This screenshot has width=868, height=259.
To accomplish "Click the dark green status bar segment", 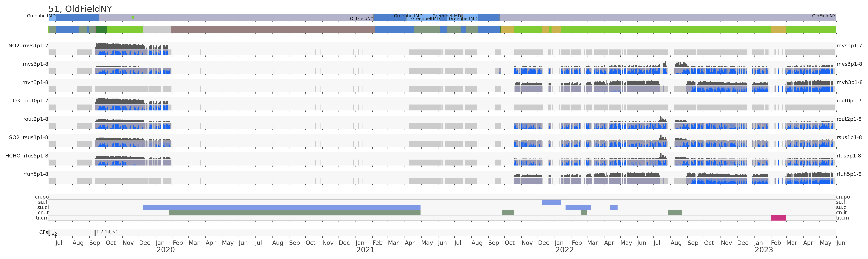I will pos(101,30).
